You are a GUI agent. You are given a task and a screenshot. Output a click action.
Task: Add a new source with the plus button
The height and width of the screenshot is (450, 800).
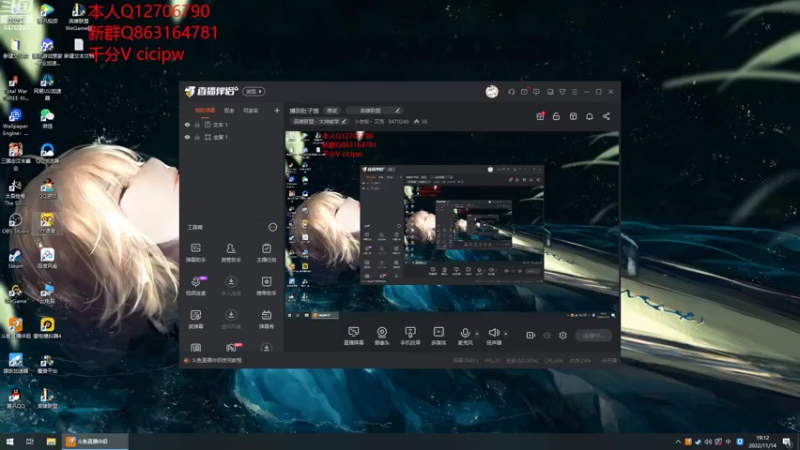[x=277, y=110]
